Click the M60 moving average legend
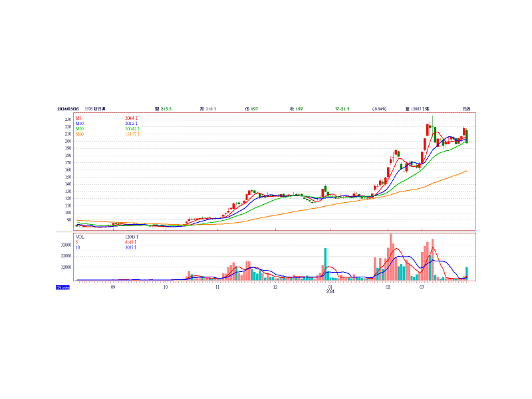Screen dimensions: 532x399 click(x=79, y=134)
